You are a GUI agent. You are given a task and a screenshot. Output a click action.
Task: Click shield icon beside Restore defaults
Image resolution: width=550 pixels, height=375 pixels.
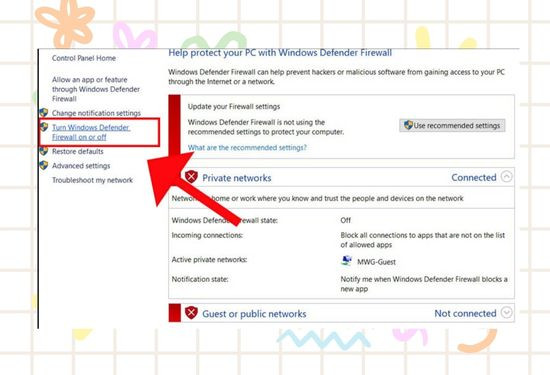[x=43, y=151]
